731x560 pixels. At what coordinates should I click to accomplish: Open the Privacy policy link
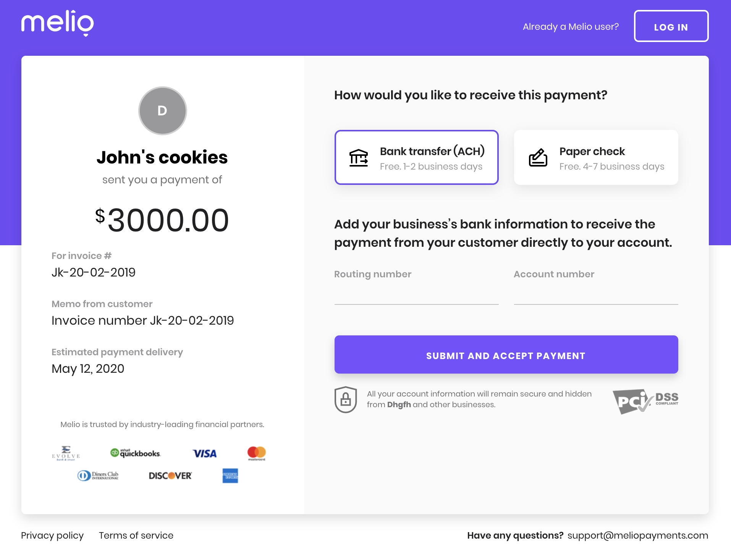52,536
